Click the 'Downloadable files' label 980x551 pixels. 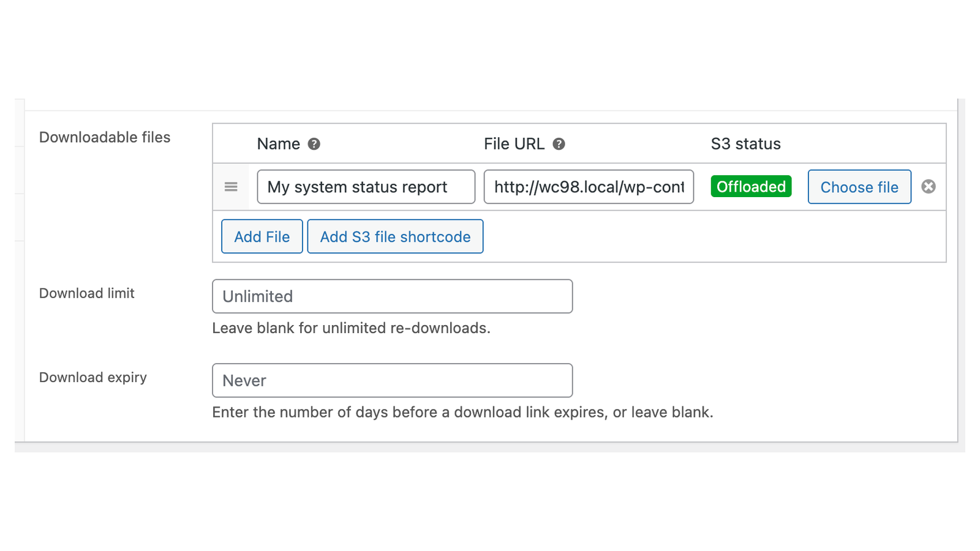pos(105,137)
